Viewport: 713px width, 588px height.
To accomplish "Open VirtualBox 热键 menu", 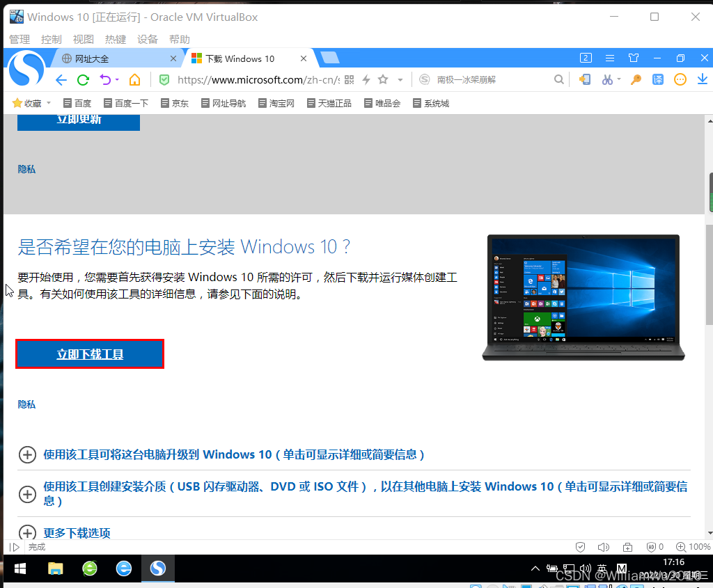I will click(116, 40).
